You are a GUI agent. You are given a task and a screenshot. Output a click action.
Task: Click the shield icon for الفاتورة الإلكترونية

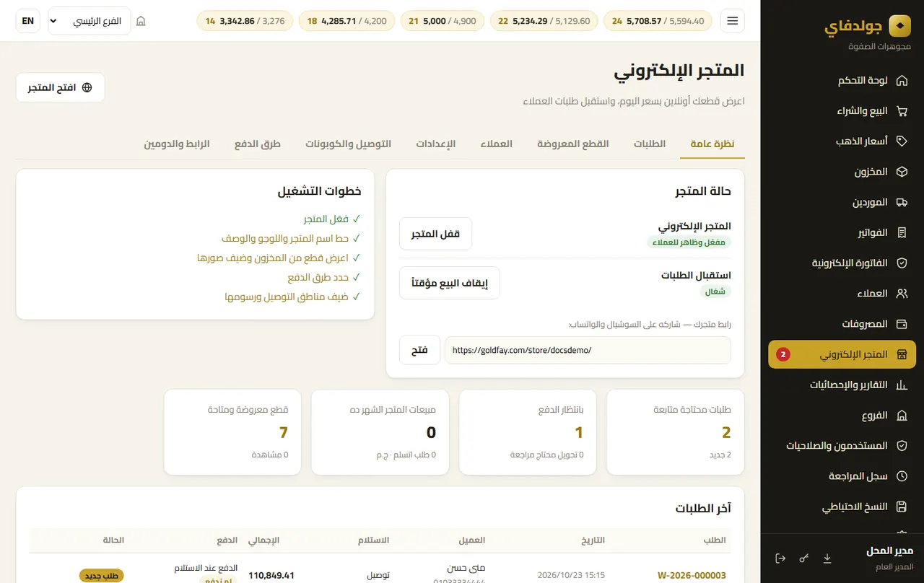pos(902,263)
